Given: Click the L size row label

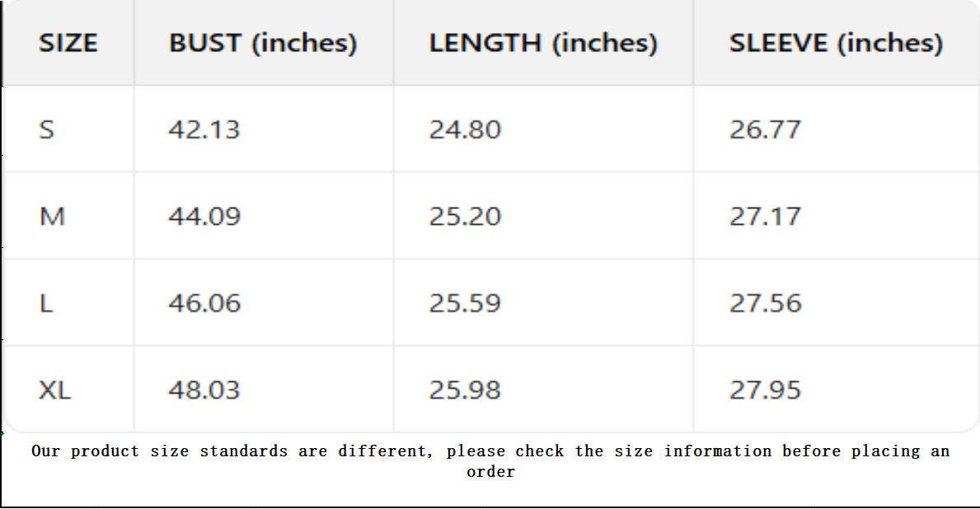Looking at the screenshot, I should pyautogui.click(x=46, y=303).
